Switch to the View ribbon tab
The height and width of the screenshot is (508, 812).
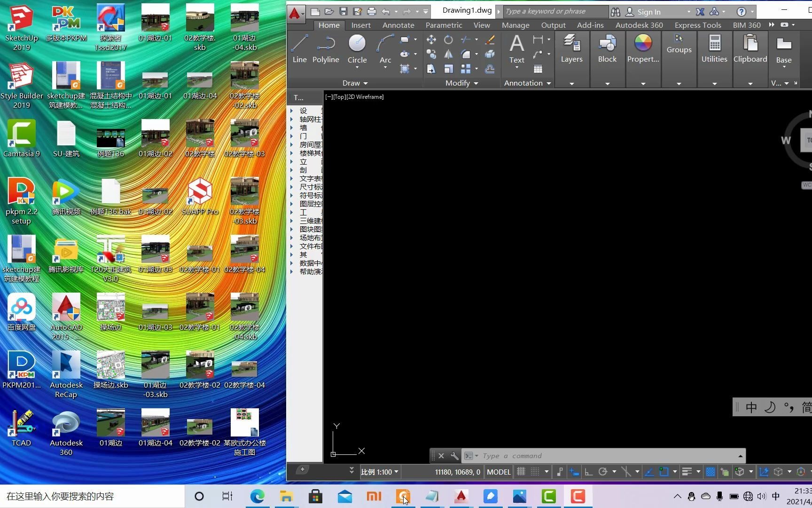pyautogui.click(x=482, y=25)
